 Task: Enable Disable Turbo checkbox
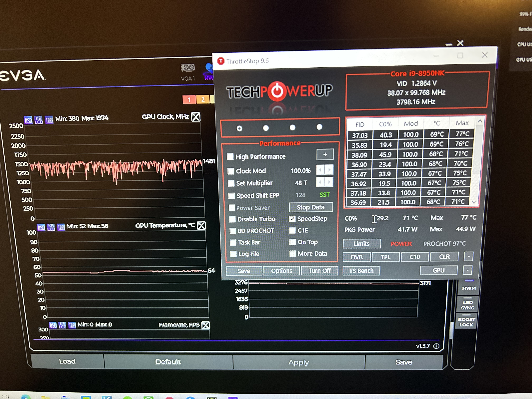(232, 219)
